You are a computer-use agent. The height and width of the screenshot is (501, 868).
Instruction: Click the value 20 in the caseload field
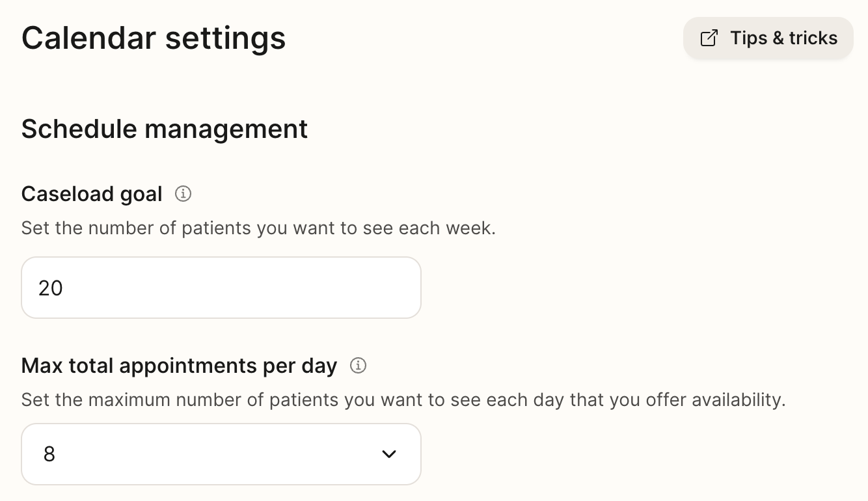pos(51,288)
